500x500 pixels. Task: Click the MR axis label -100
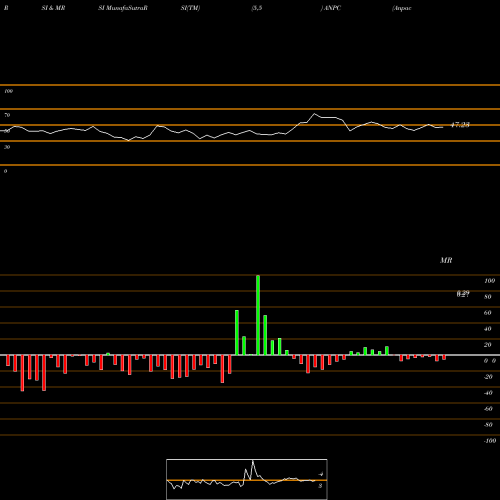490,441
